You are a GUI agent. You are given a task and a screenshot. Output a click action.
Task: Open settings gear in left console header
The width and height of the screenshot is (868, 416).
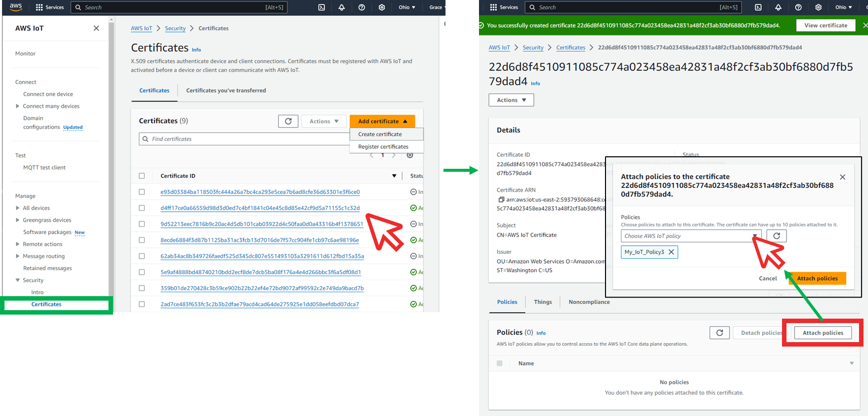[381, 7]
